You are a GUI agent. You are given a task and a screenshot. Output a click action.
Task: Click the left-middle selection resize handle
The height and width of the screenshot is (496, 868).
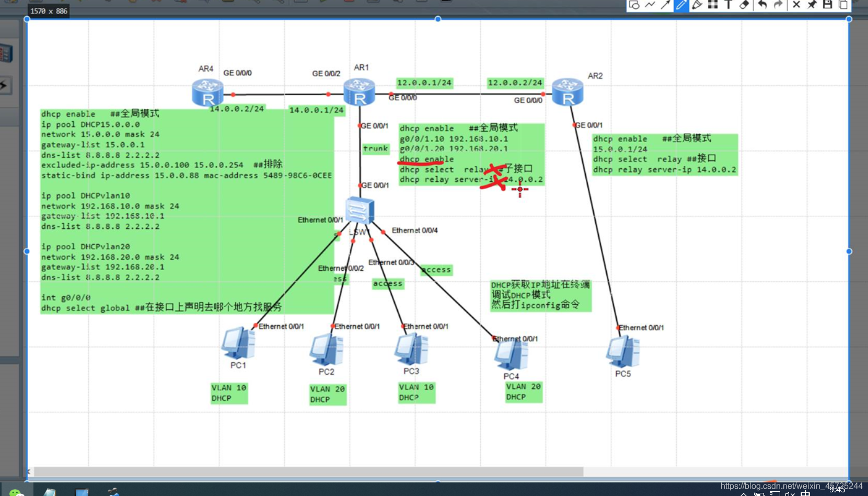coord(27,251)
